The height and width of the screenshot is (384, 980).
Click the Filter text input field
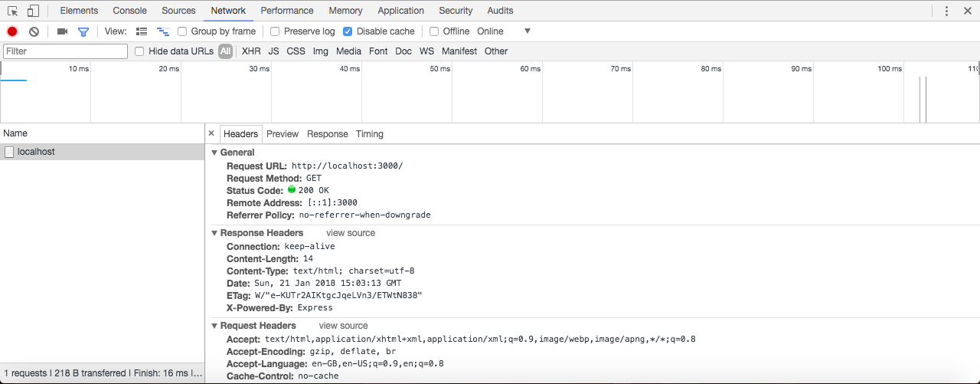tap(65, 51)
